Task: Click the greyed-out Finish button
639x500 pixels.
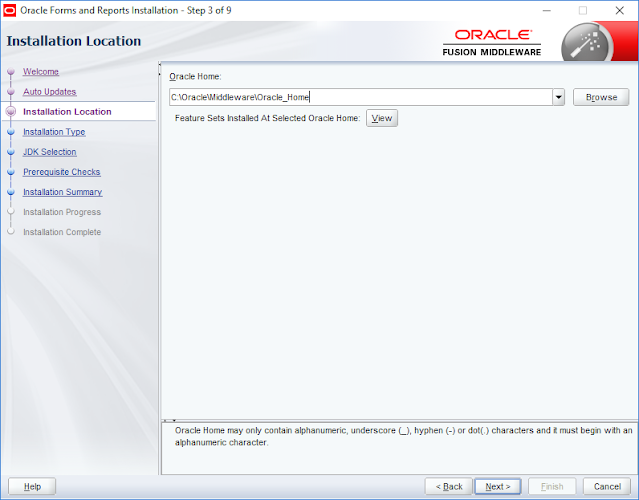Action: [x=552, y=487]
